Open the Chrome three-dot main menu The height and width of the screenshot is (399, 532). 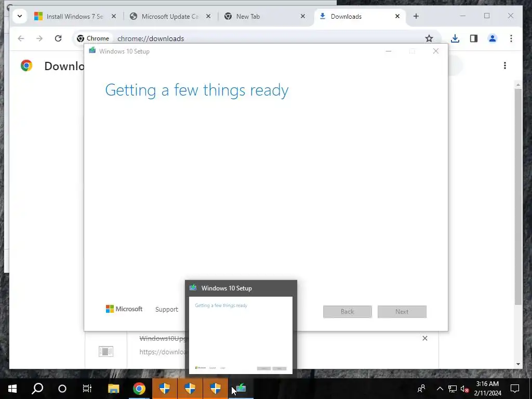(511, 38)
